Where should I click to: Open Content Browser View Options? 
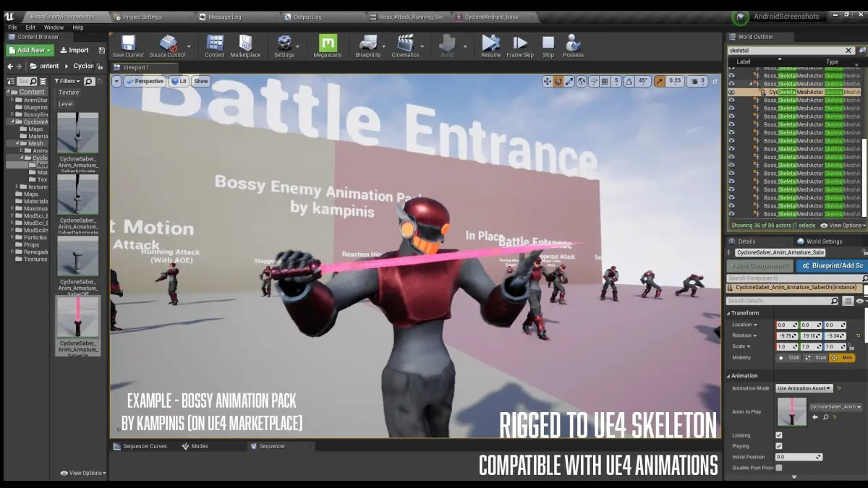(x=83, y=473)
